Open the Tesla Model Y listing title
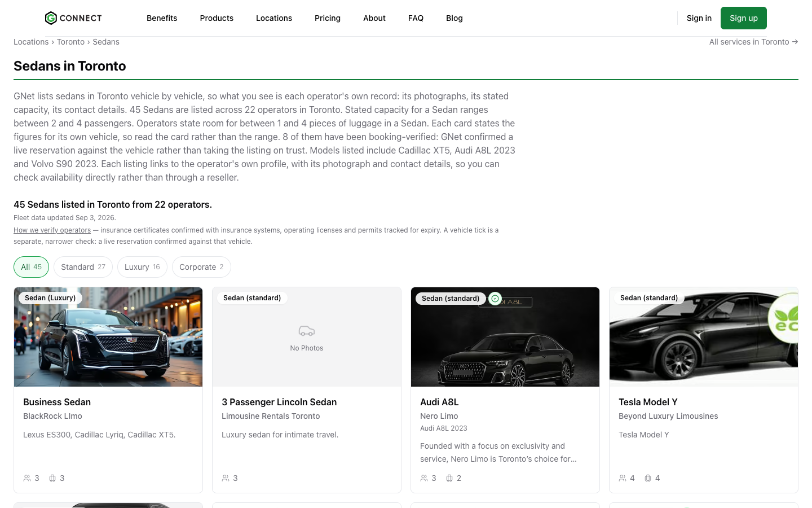The image size is (812, 508). (x=648, y=402)
